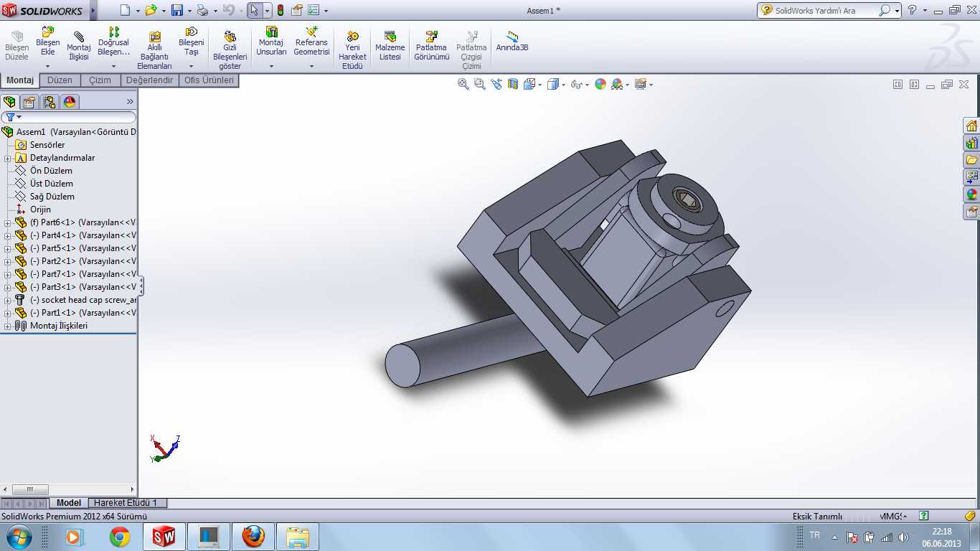
Task: Click the volume icon in system tray
Action: [903, 537]
